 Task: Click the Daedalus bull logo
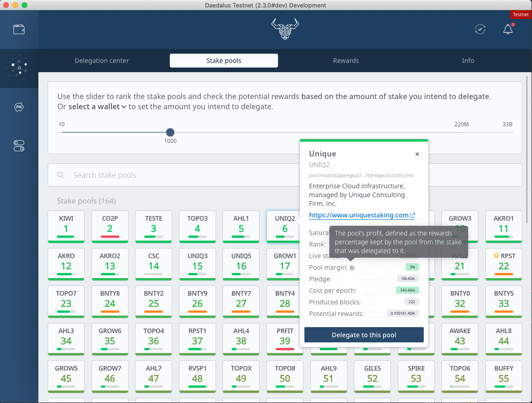285,29
